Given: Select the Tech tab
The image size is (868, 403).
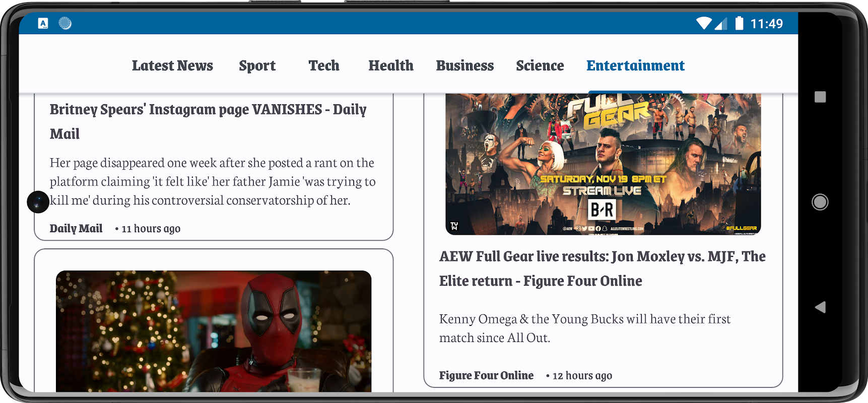Looking at the screenshot, I should [324, 65].
